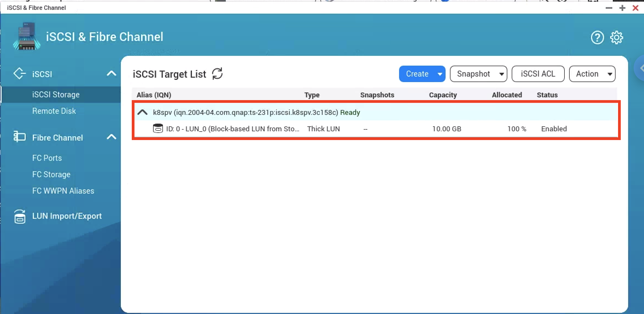644x314 pixels.
Task: Click the Snapshots column header
Action: 377,95
